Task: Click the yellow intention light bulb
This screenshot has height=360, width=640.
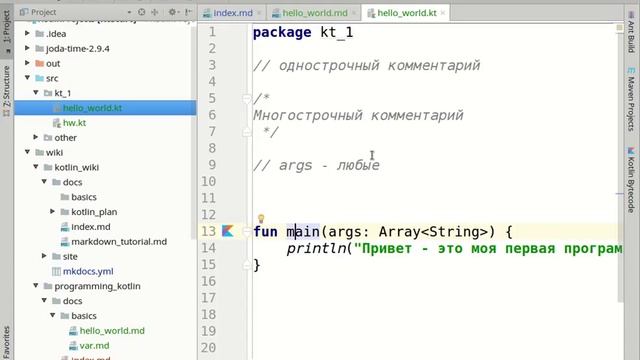Action: click(x=261, y=218)
